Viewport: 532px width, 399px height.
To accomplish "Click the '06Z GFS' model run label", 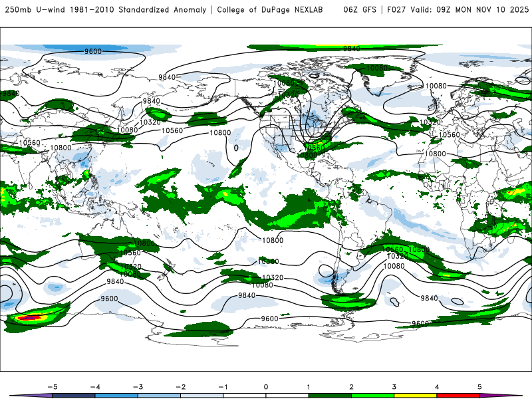I will 360,9.
